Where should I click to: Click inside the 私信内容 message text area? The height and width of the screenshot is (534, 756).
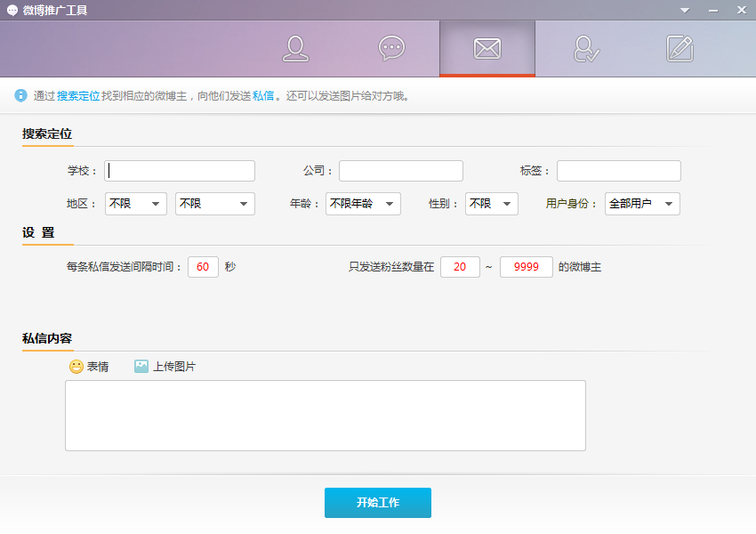(x=326, y=416)
